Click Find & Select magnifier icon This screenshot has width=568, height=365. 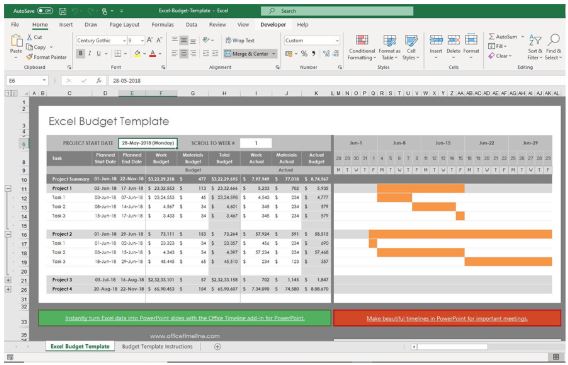pos(554,40)
